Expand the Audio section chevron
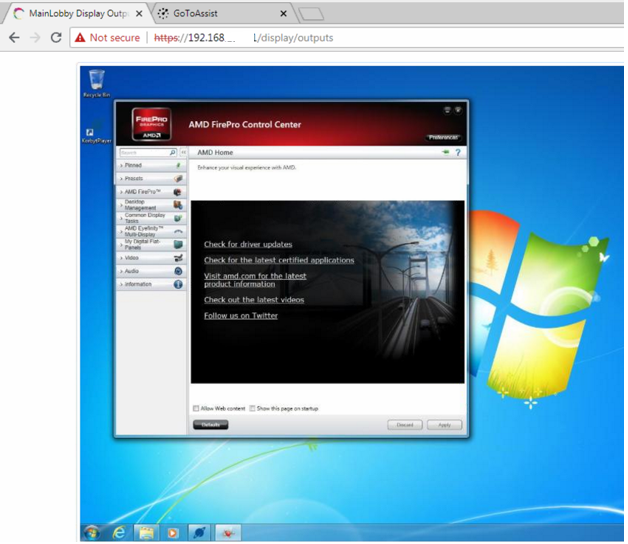This screenshot has height=544, width=628. (x=121, y=271)
